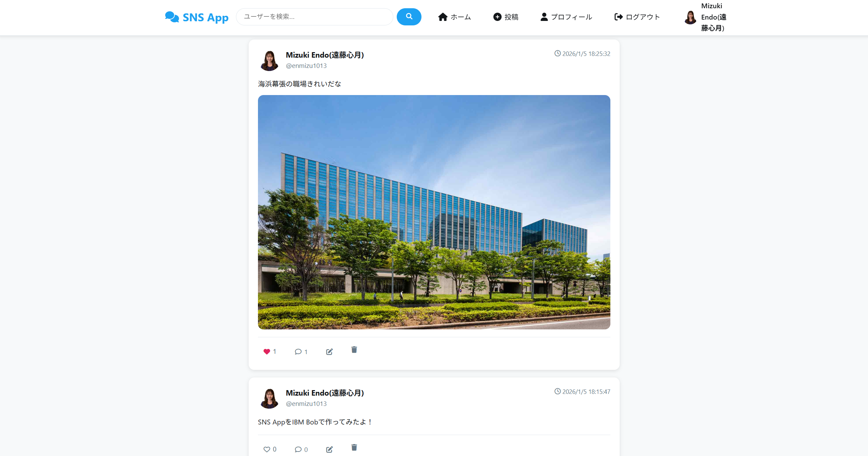Delete the IBM Bob post
The height and width of the screenshot is (456, 868).
[x=354, y=447]
